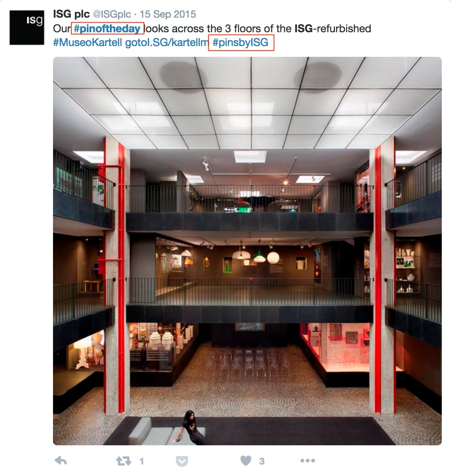The image size is (451, 476).
Task: Open the 15 Sep 2015 timestamp
Action: (168, 14)
